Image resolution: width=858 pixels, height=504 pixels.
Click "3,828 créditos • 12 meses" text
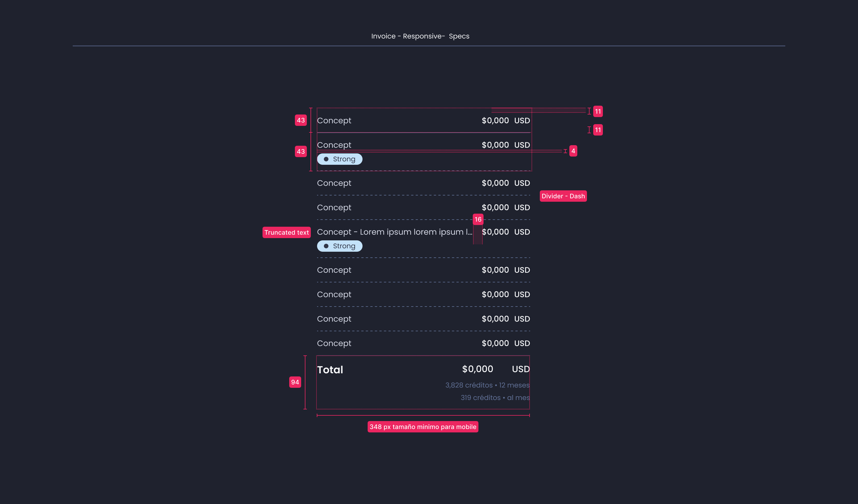pos(487,385)
